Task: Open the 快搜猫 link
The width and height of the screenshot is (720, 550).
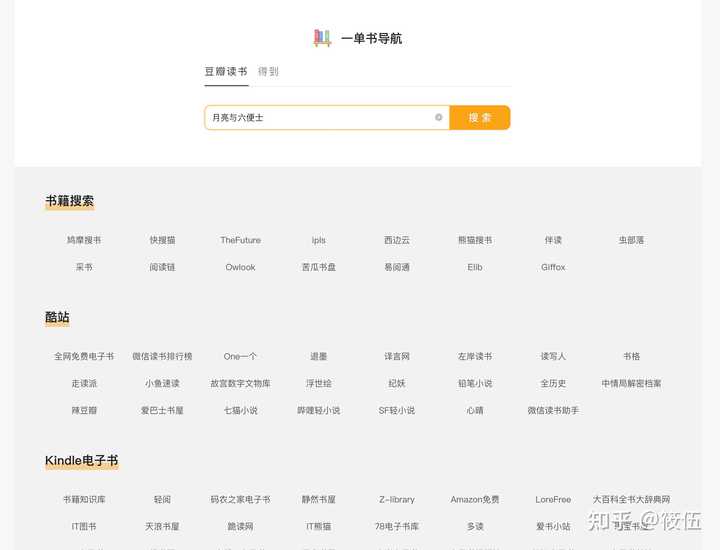Action: [x=162, y=240]
